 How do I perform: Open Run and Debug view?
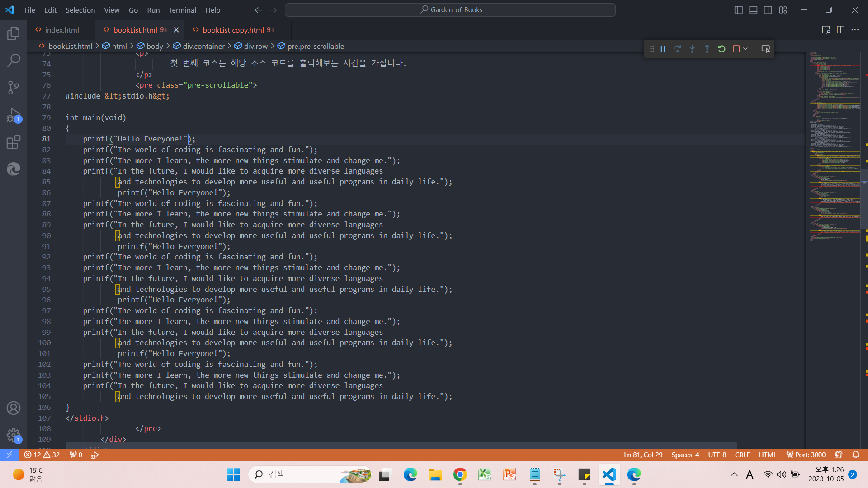14,115
